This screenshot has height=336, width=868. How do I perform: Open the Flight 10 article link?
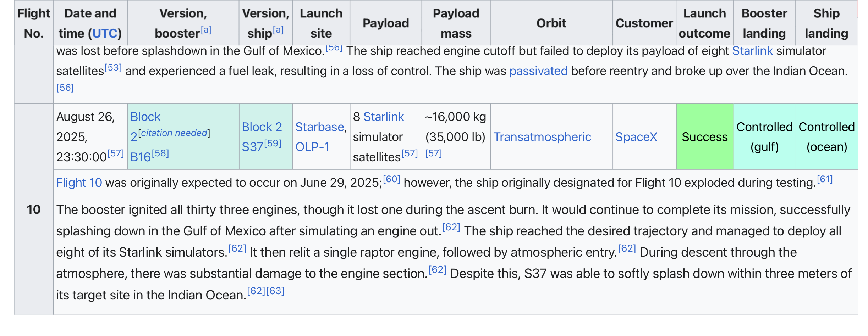[79, 183]
